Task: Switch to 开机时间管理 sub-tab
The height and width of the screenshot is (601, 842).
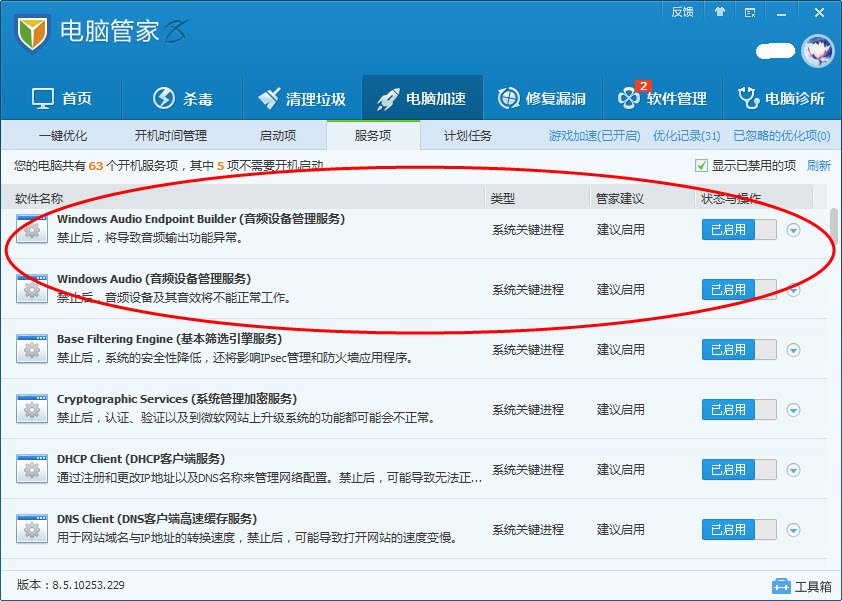Action: 171,136
